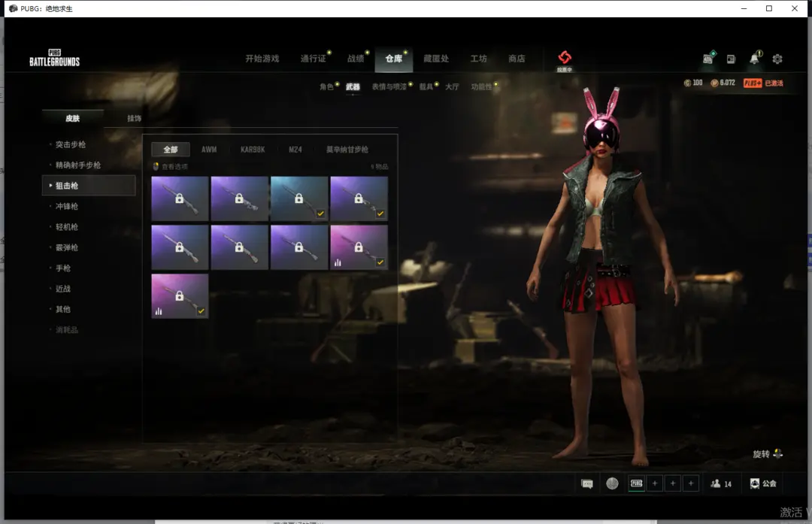This screenshot has height=524, width=812.
Task: Click the G-Coin balance showing 100
Action: 693,83
